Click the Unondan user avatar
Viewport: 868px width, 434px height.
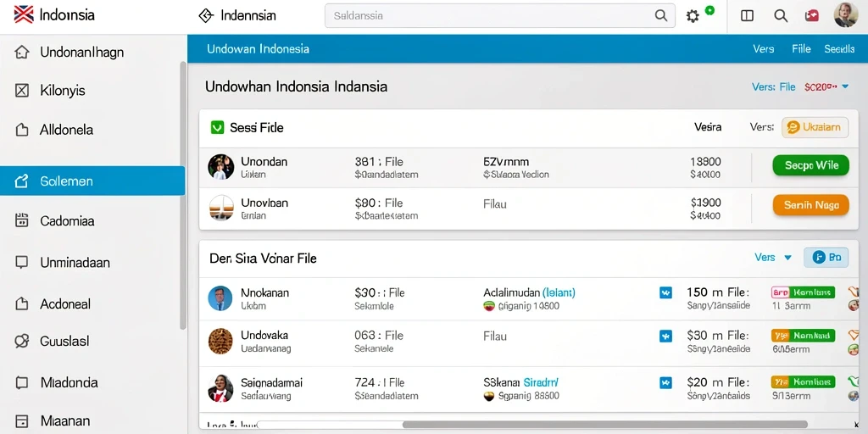(x=221, y=167)
